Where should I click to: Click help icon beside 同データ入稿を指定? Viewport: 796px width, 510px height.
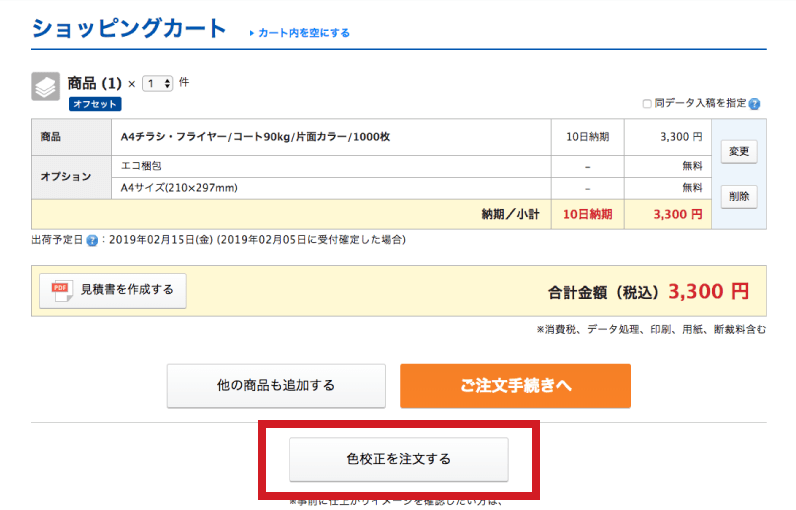(x=754, y=104)
